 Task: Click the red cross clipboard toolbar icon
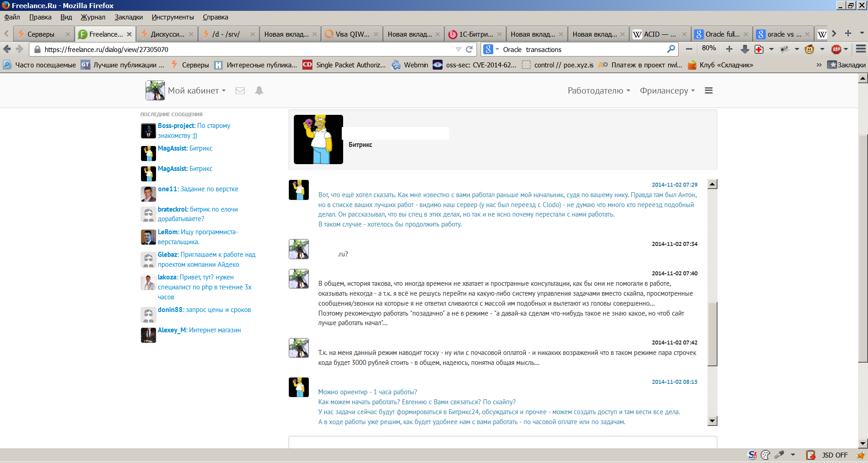pyautogui.click(x=759, y=49)
